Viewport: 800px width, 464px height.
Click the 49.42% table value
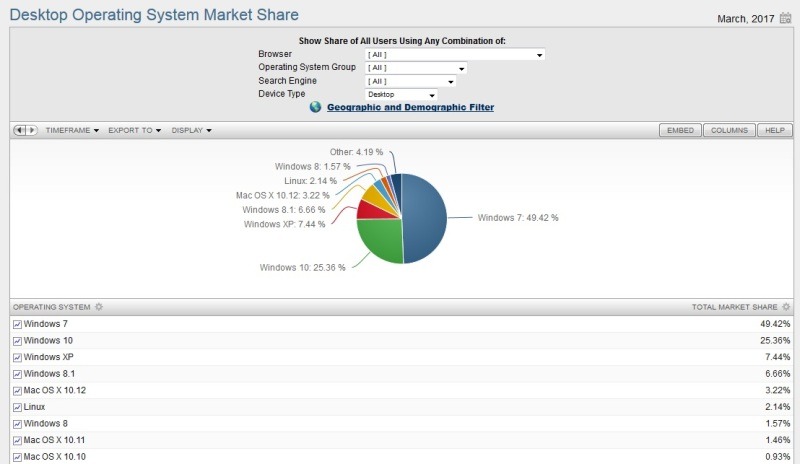pos(775,324)
